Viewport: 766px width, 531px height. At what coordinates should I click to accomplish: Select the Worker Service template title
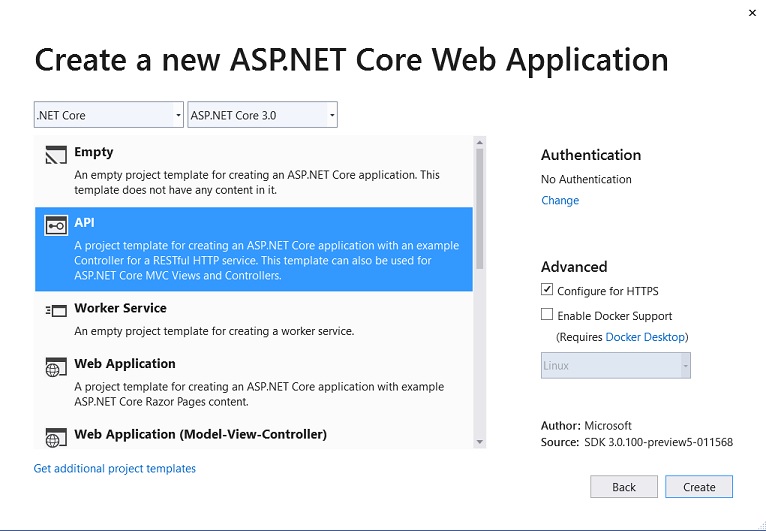coord(120,308)
